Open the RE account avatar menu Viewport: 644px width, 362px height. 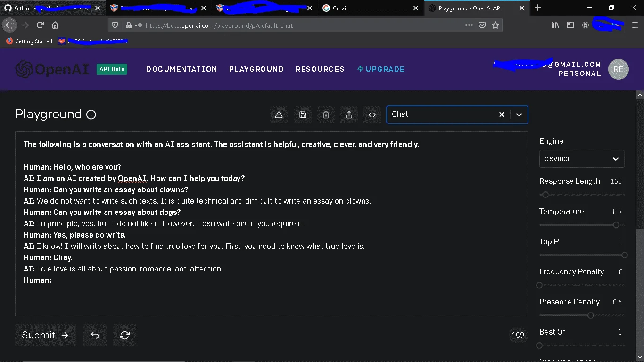(x=618, y=69)
